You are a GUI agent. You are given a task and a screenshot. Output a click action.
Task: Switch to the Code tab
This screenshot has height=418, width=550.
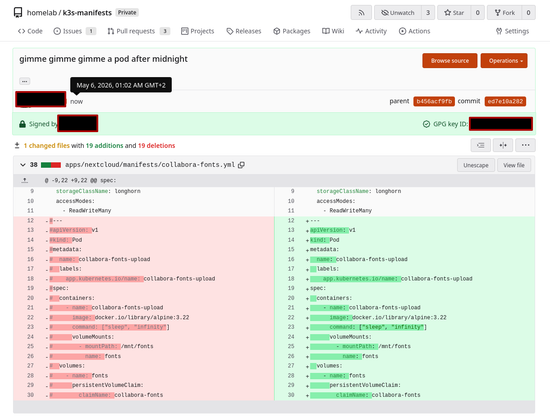point(30,31)
